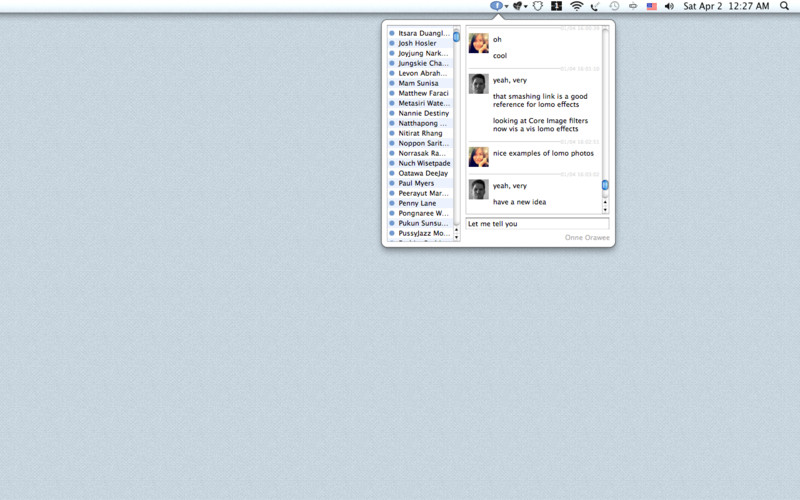
Task: Select contact Oatawa DeeJay
Action: click(420, 173)
